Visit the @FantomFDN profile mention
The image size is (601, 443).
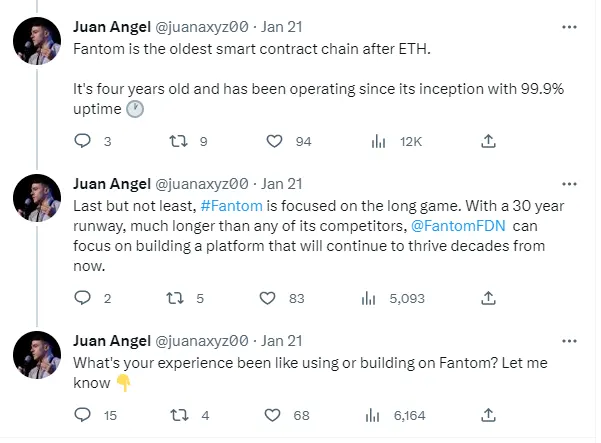coord(458,226)
